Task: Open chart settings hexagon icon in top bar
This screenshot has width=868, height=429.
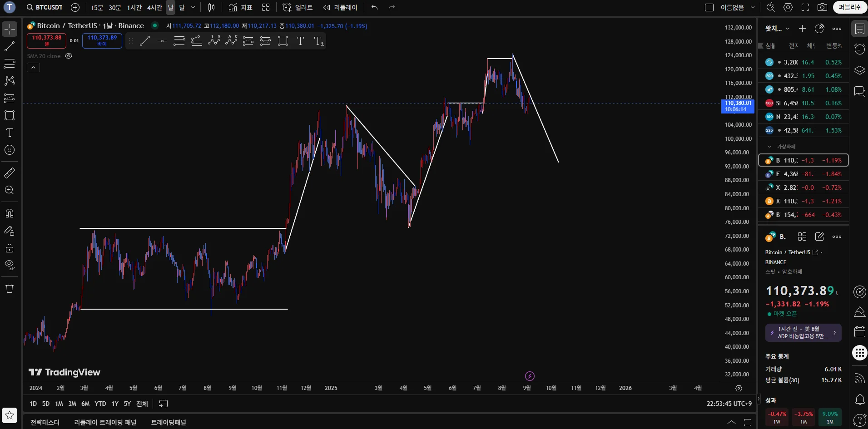Action: [788, 7]
